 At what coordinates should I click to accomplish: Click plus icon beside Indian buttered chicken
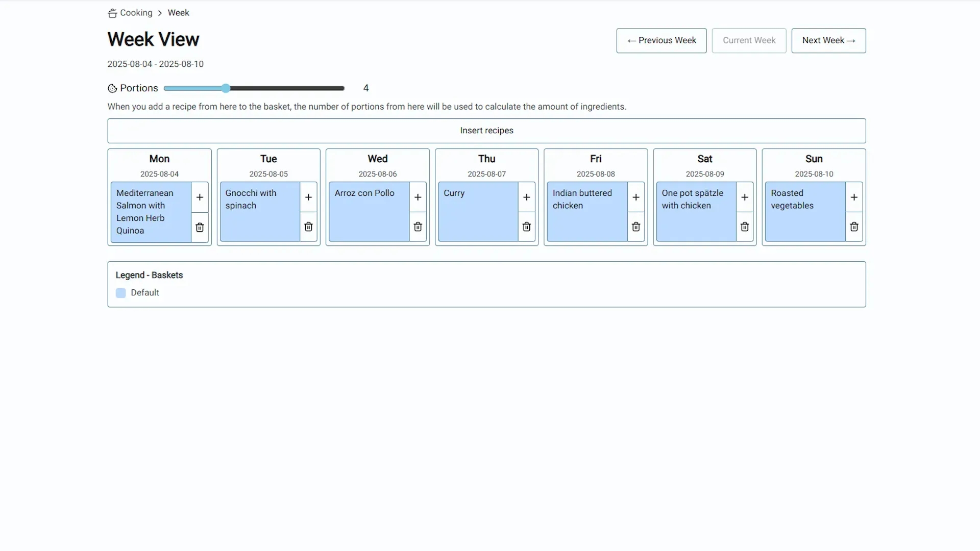pos(635,197)
